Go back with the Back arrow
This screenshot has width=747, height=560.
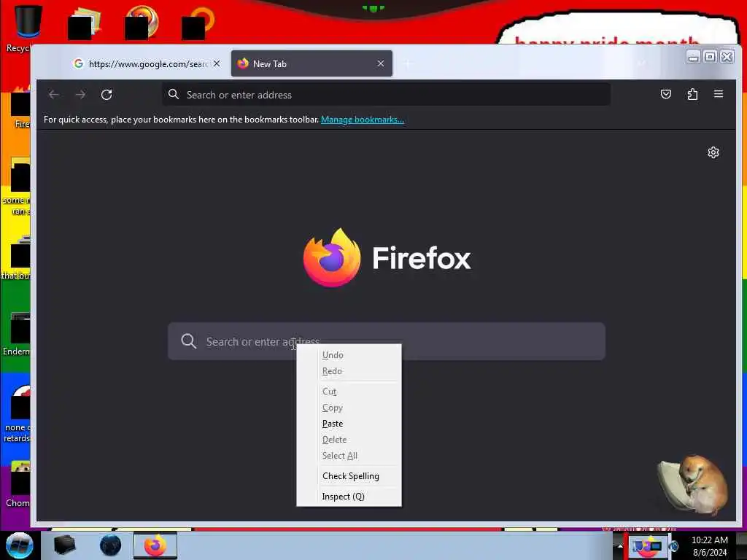(x=54, y=95)
